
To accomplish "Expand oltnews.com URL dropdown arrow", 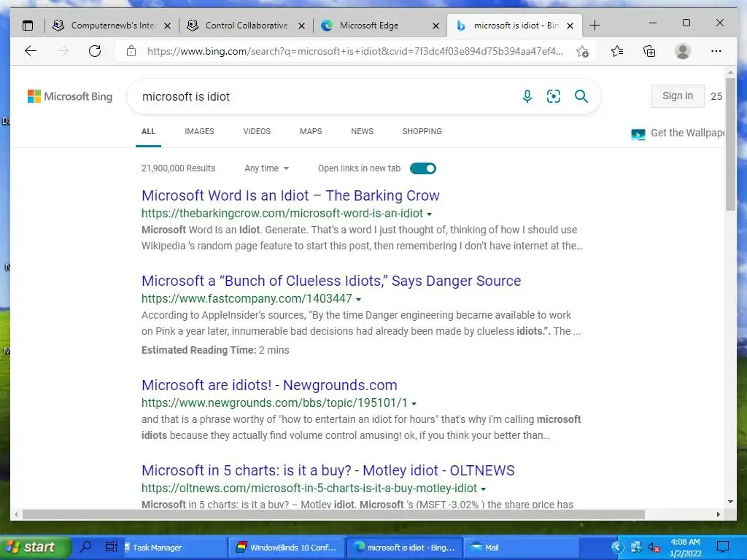I will pos(483,489).
